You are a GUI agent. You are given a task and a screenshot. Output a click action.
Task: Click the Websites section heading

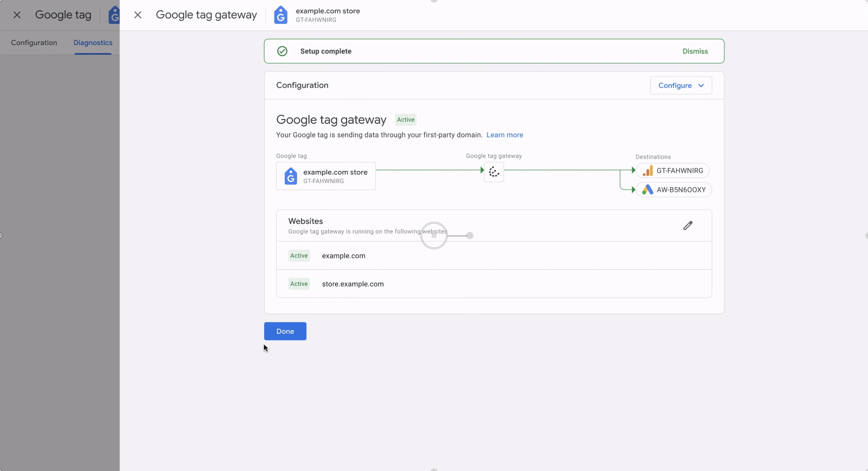click(306, 221)
